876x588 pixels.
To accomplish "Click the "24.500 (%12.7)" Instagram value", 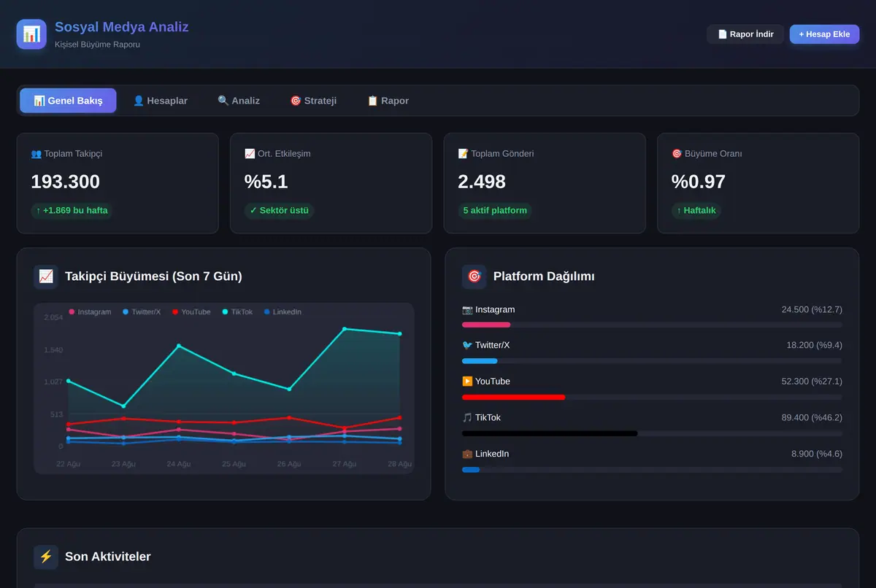I will pyautogui.click(x=812, y=310).
